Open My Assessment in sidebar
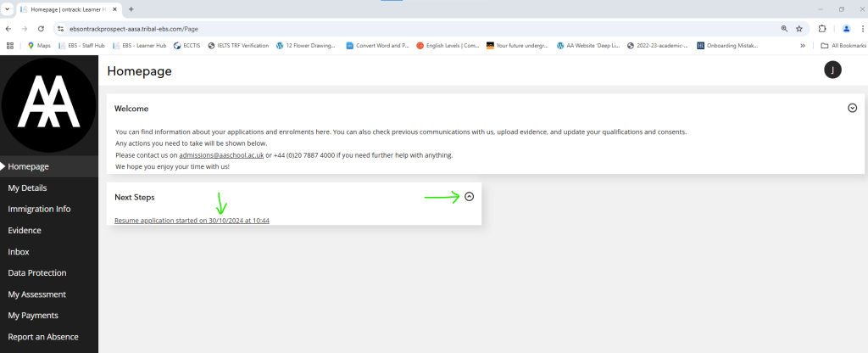Viewport: 868px width, 353px height. point(37,294)
